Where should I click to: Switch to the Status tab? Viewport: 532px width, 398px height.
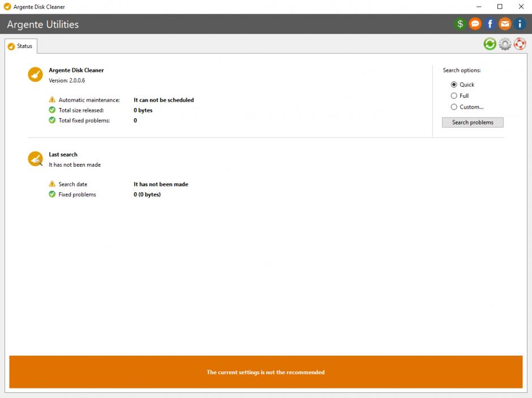21,46
